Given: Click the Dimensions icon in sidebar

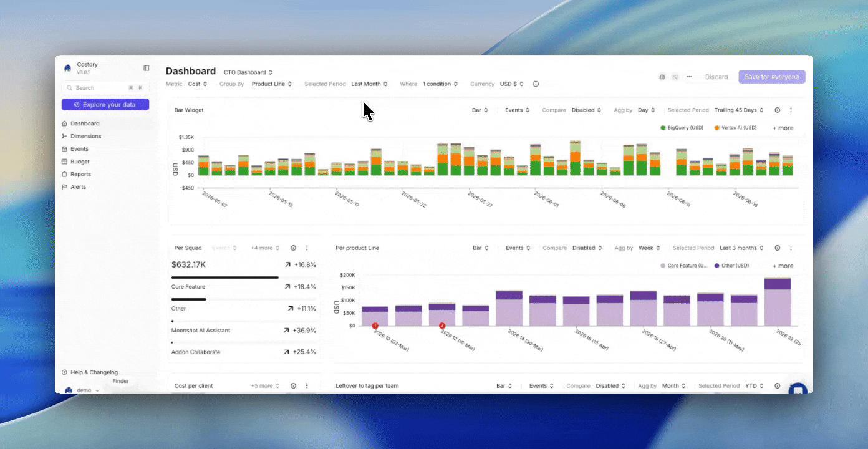Looking at the screenshot, I should click(65, 136).
